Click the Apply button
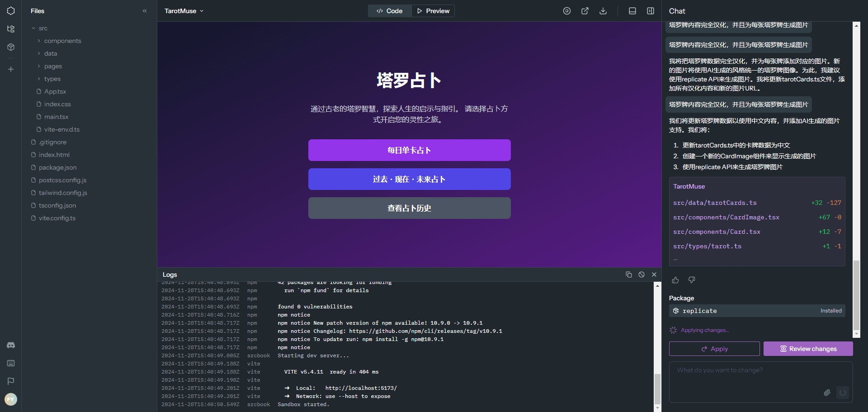 pos(714,349)
